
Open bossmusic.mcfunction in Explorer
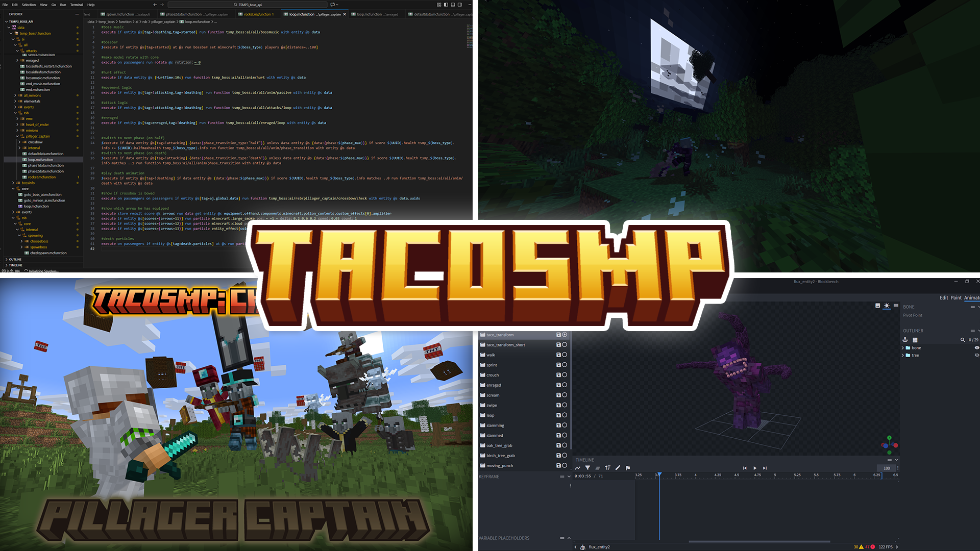[x=43, y=78]
